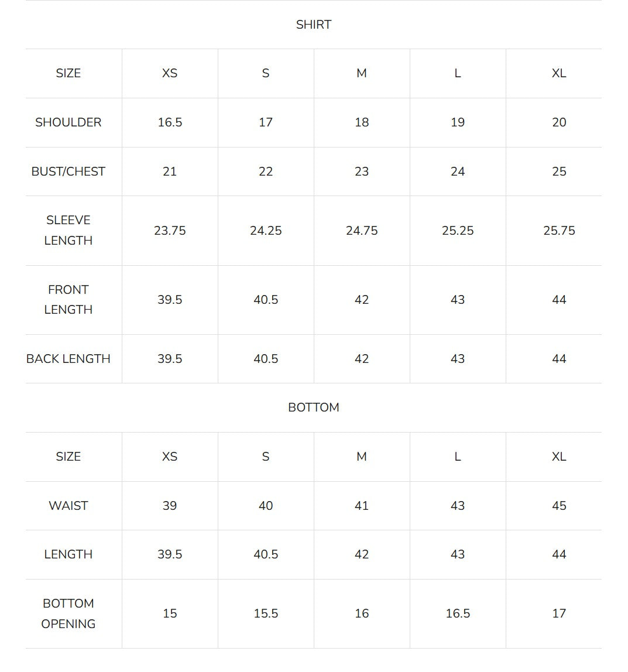
Task: Click the SHIRT table heading
Action: (314, 25)
